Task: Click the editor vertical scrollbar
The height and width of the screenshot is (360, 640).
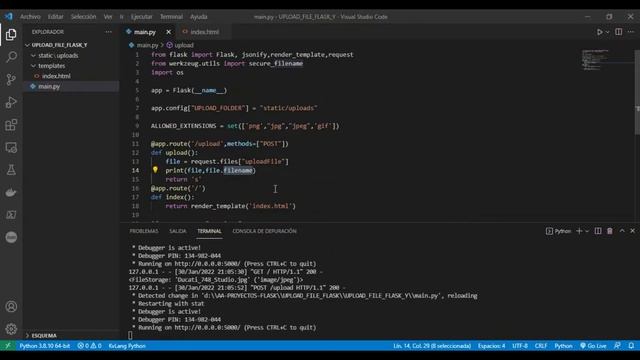Action: coord(637,92)
